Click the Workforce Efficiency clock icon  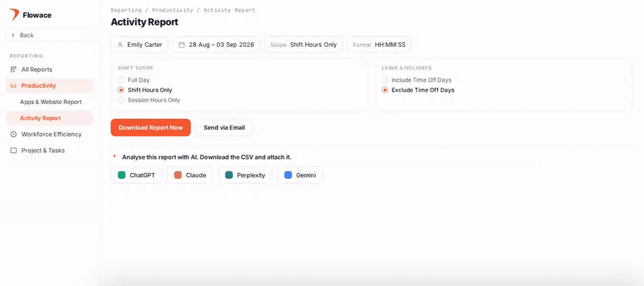click(13, 134)
